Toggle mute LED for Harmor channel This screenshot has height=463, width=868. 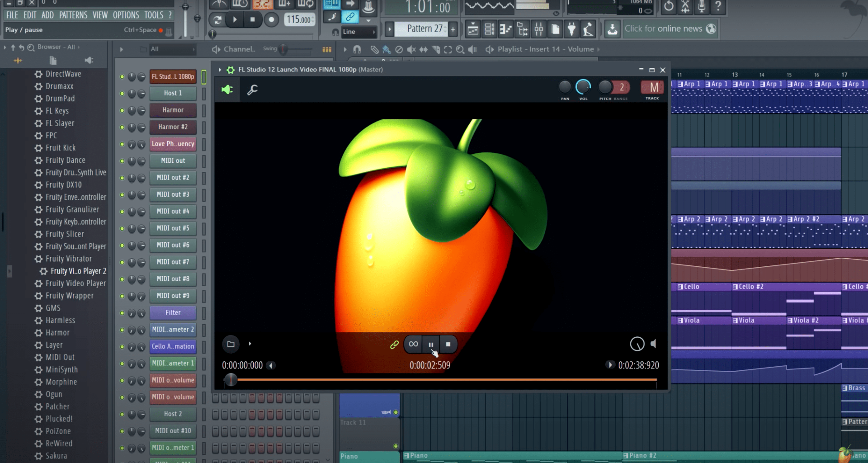tap(122, 110)
